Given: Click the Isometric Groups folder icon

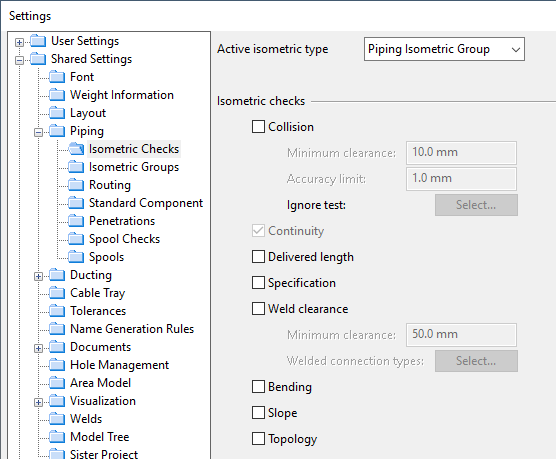Looking at the screenshot, I should pos(76,167).
